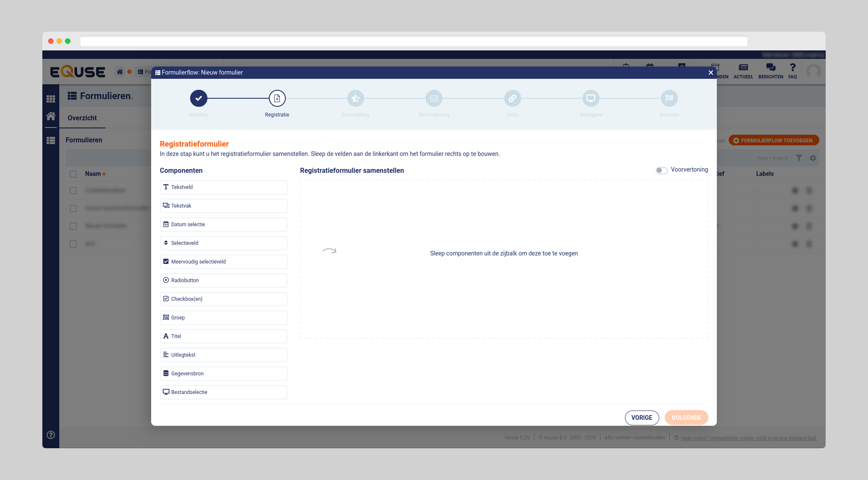Tick the first form row checkbox

(73, 191)
